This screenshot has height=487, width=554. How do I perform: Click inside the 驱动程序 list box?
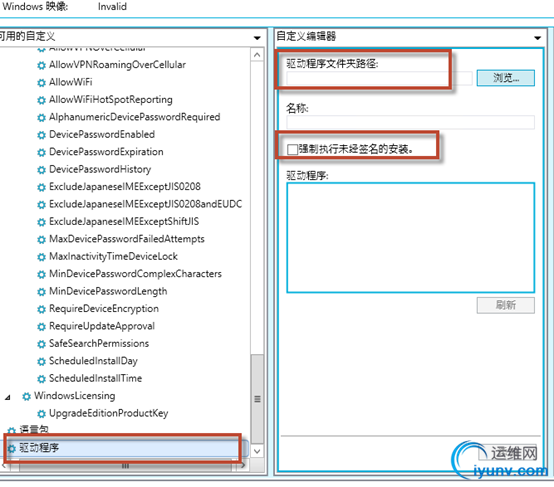[x=411, y=237]
